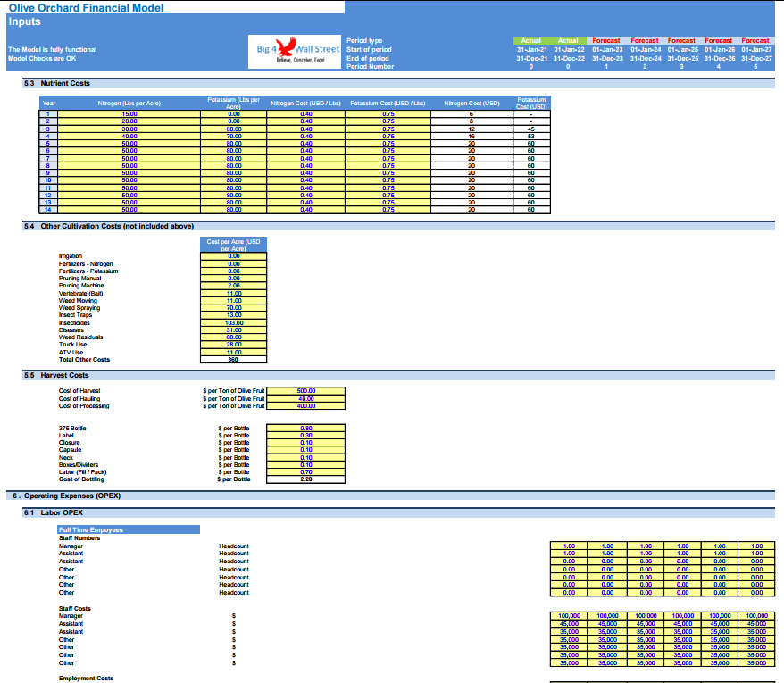Click the Diseases 31.00 cell
Viewport: 784px width, 683px height.
[x=233, y=330]
